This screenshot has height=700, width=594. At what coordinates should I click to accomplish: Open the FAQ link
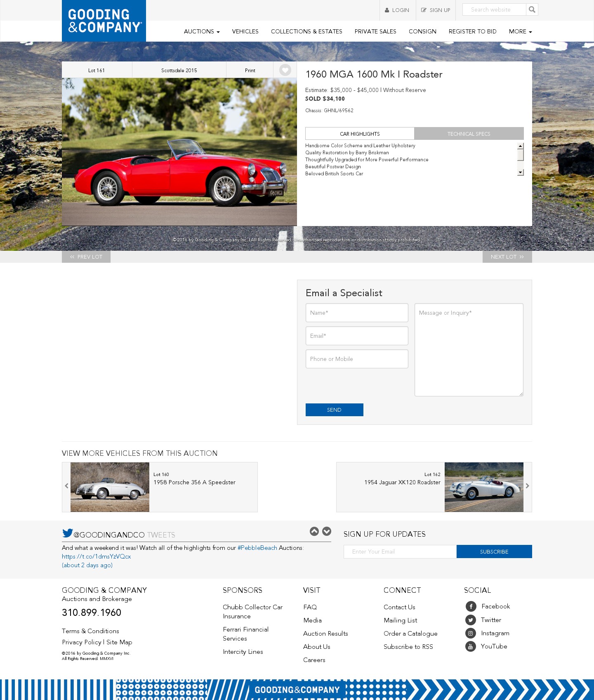[x=310, y=607]
